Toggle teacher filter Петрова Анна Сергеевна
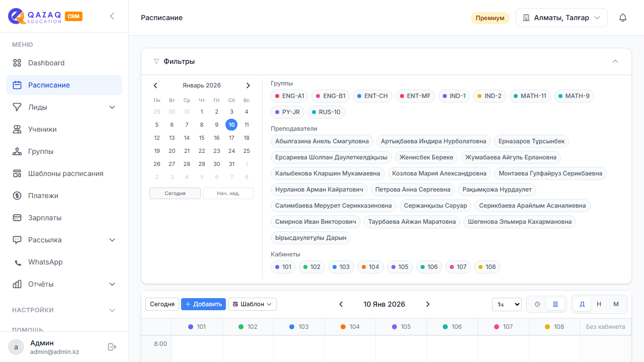 pyautogui.click(x=413, y=190)
